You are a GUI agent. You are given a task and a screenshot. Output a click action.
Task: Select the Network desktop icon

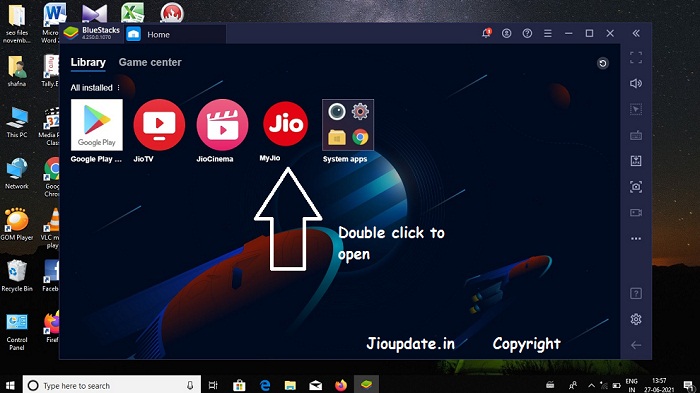(x=17, y=173)
